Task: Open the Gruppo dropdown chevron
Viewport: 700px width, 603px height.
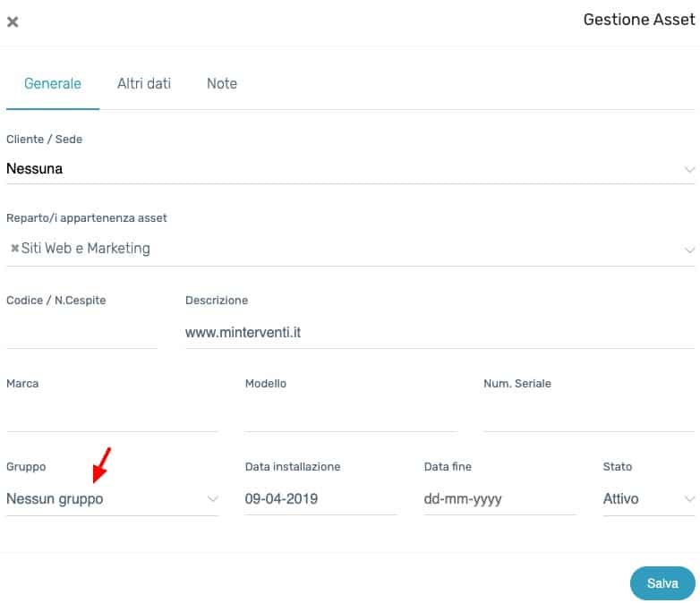Action: click(213, 499)
